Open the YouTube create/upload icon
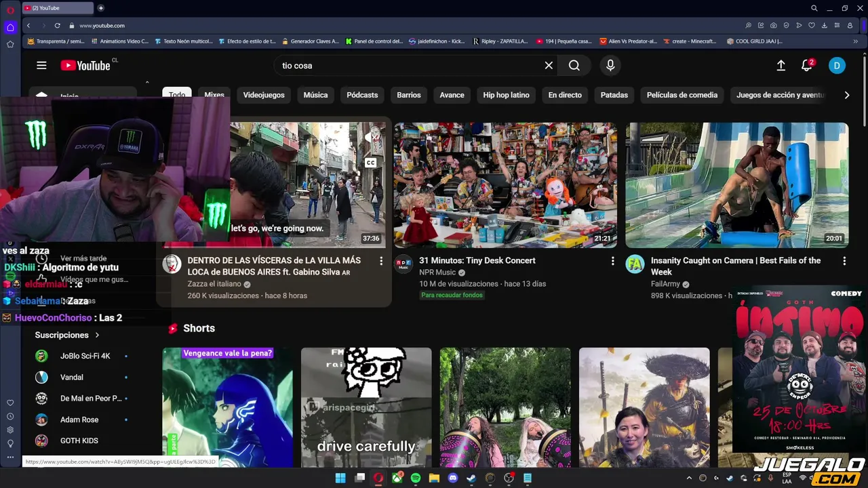This screenshot has height=488, width=868. click(781, 65)
